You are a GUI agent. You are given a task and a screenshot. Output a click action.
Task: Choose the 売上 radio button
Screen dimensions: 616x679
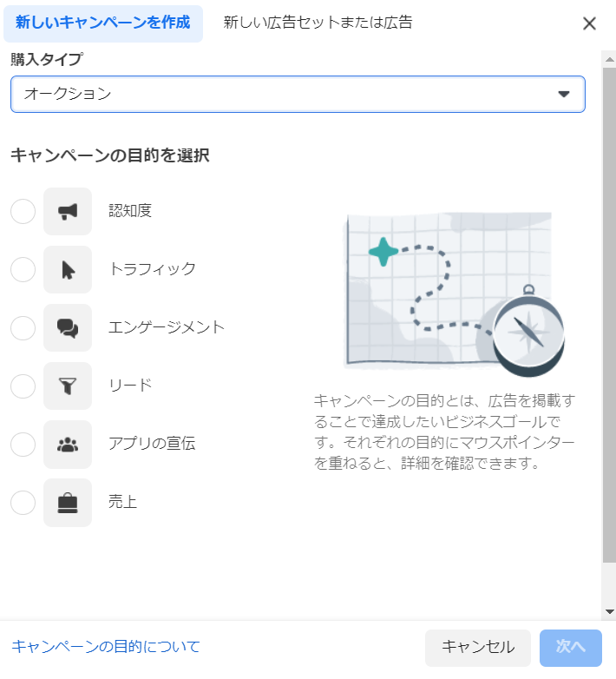(x=23, y=503)
